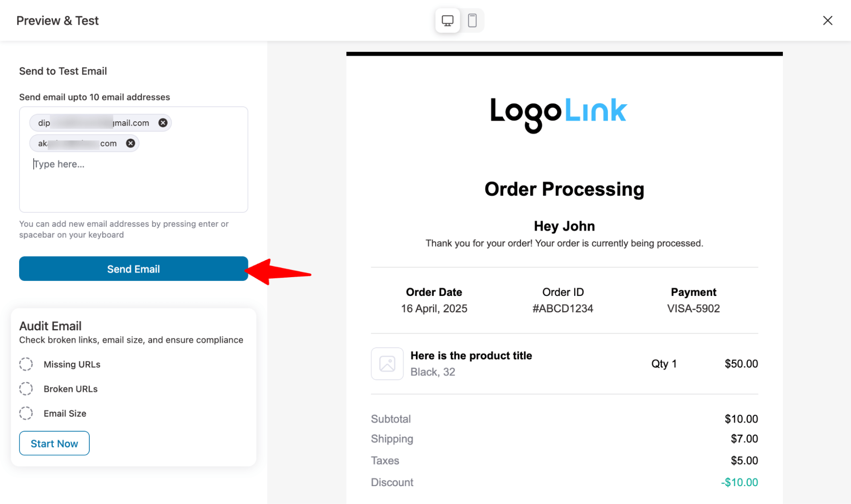The width and height of the screenshot is (851, 504).
Task: Start the email audit now
Action: click(x=54, y=443)
